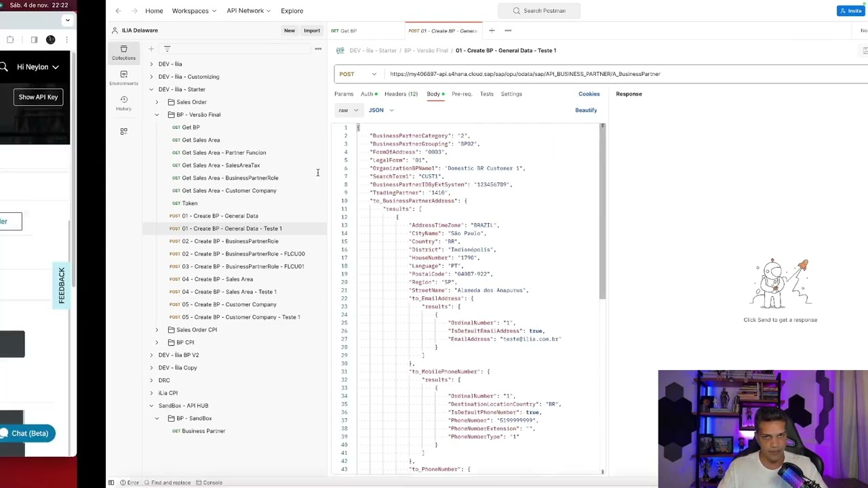The height and width of the screenshot is (488, 868).
Task: Open the History sidebar panel
Action: (x=123, y=103)
